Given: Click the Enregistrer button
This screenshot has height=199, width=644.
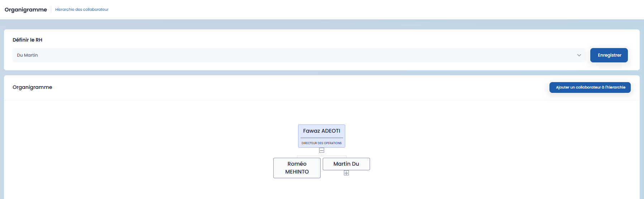Looking at the screenshot, I should 609,55.
